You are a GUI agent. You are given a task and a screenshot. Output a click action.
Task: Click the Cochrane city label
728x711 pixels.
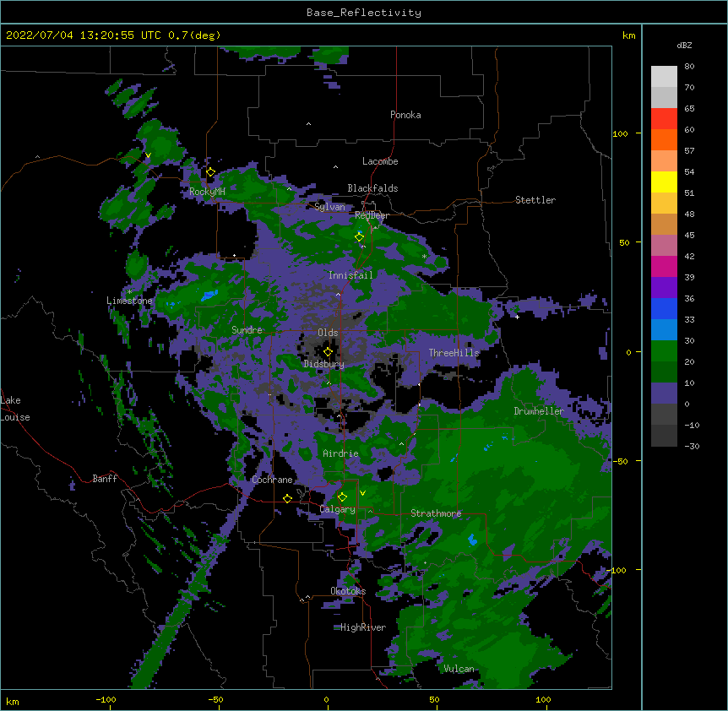(x=272, y=480)
